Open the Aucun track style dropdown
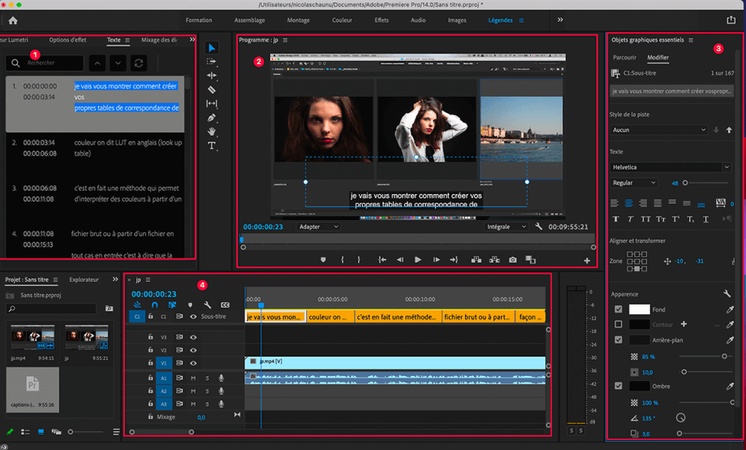 (x=659, y=130)
